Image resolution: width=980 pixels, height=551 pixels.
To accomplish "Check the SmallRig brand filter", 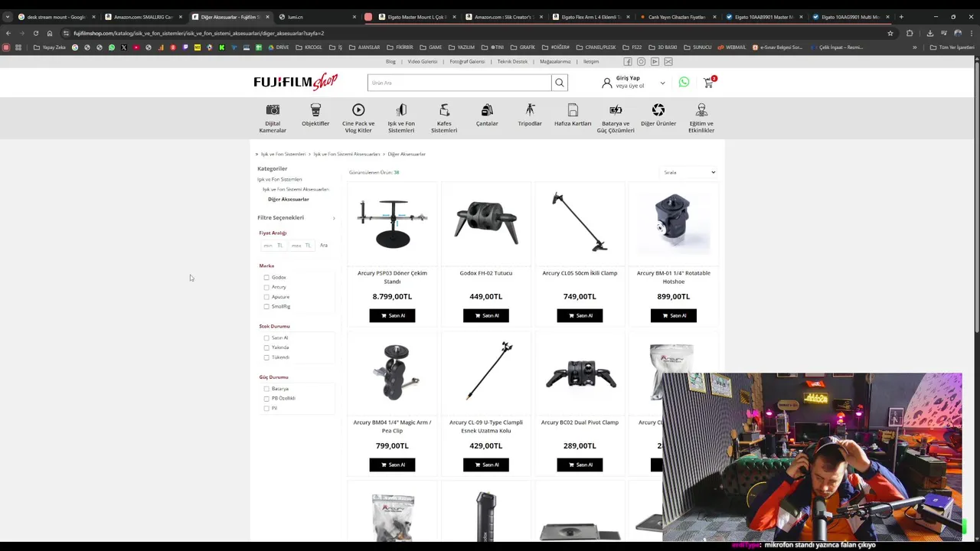I will tap(266, 307).
